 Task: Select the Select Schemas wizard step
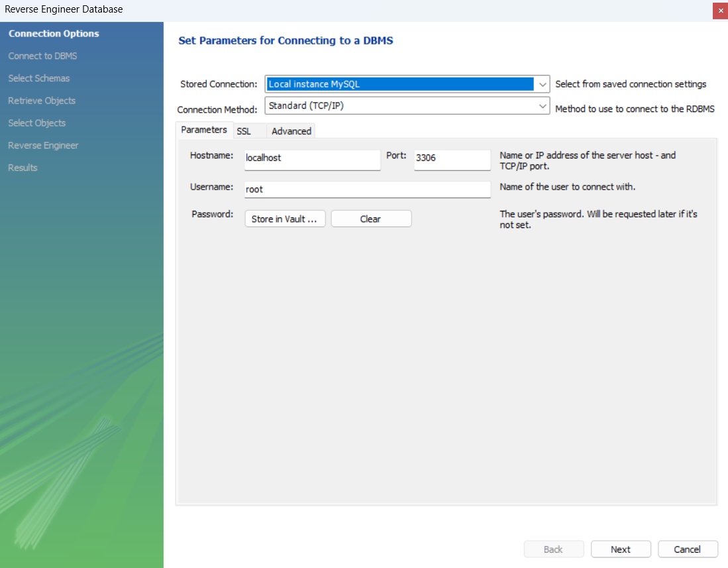39,78
